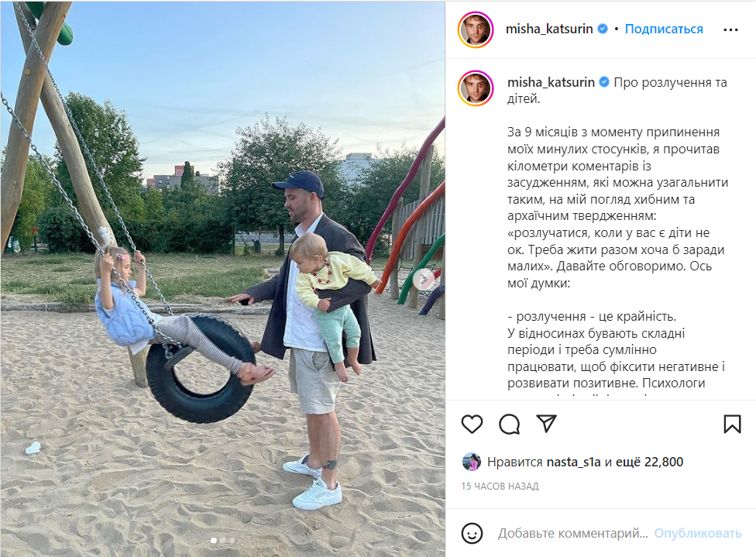
Task: Follow the account via Подписаться
Action: click(663, 29)
